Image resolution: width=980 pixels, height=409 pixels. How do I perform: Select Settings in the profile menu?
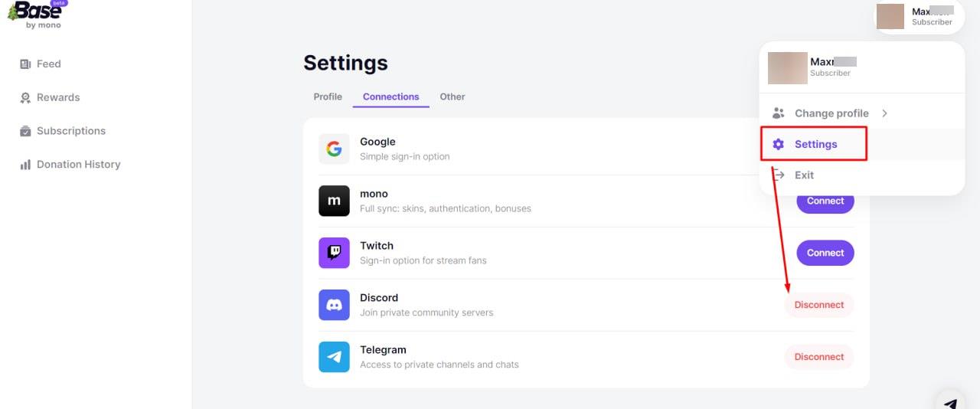point(815,145)
